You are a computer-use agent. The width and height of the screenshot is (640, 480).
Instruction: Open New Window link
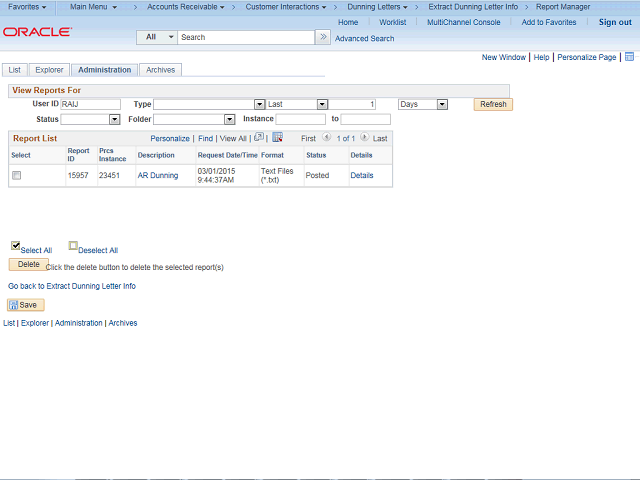point(504,57)
